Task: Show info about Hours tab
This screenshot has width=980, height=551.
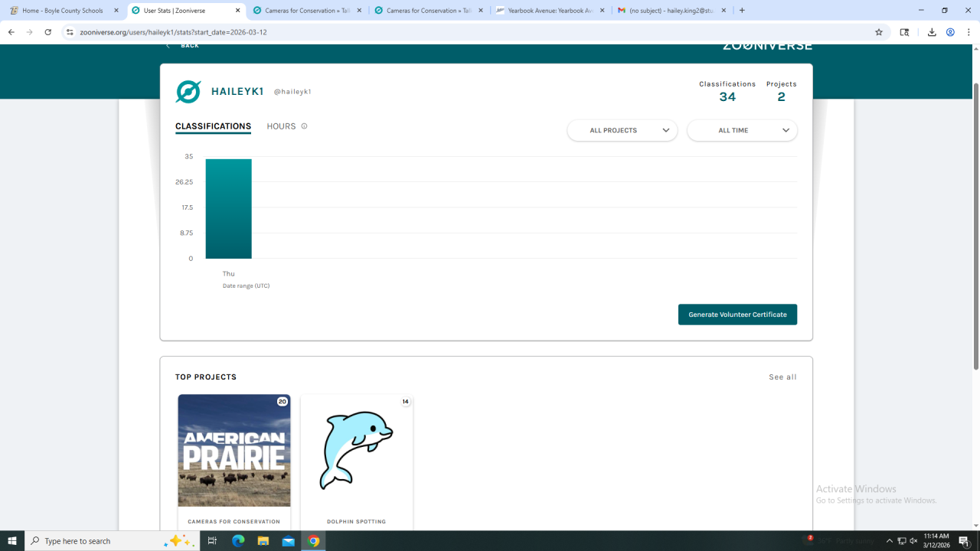Action: coord(304,126)
